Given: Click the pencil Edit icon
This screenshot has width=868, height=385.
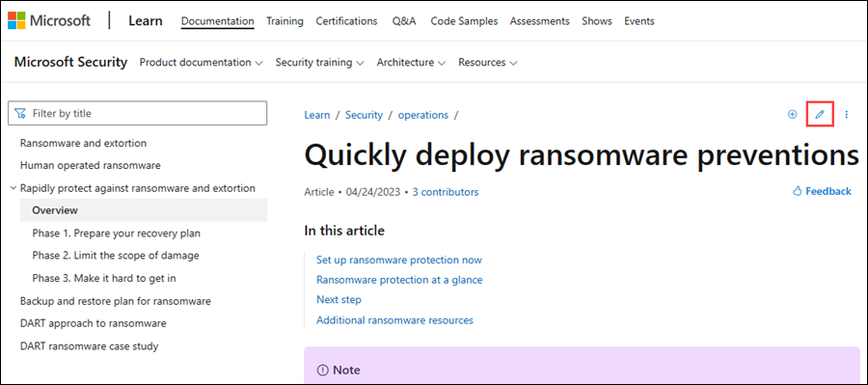Looking at the screenshot, I should click(x=820, y=115).
